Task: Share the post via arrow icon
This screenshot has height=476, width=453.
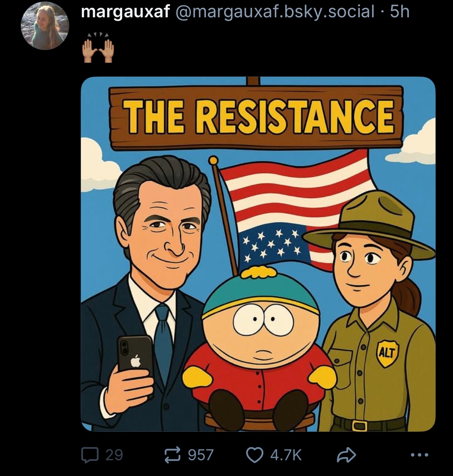Action: point(346,455)
